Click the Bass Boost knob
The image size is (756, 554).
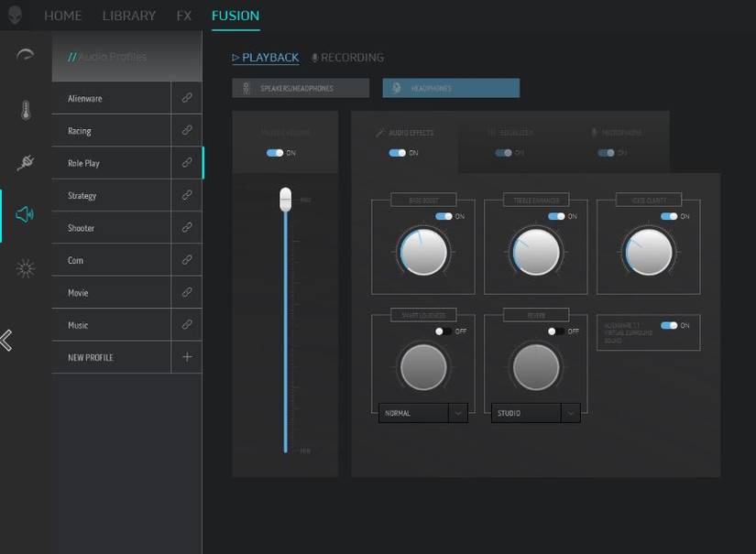(x=423, y=252)
